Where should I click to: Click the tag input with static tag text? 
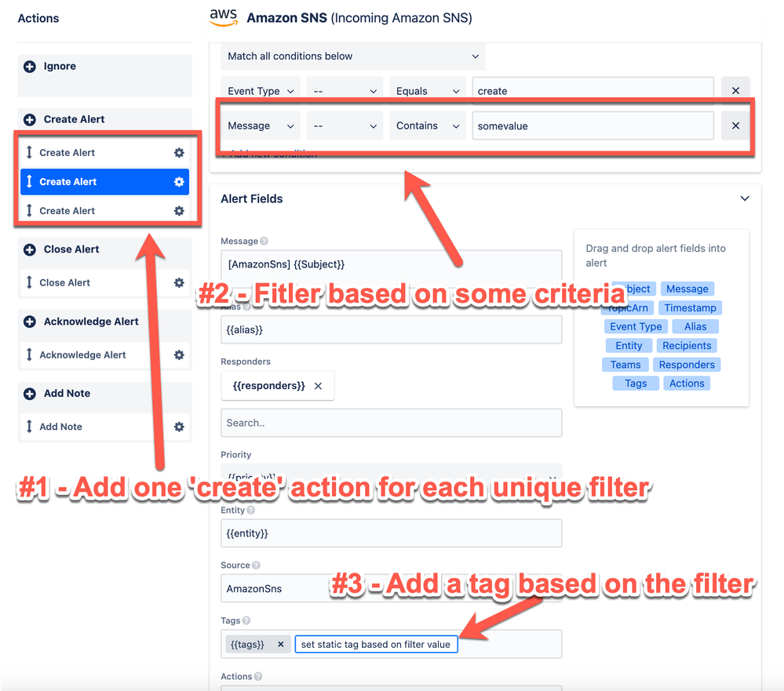[376, 645]
